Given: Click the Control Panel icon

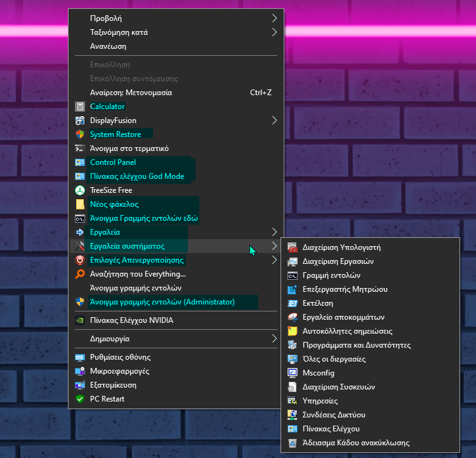Looking at the screenshot, I should pos(80,162).
